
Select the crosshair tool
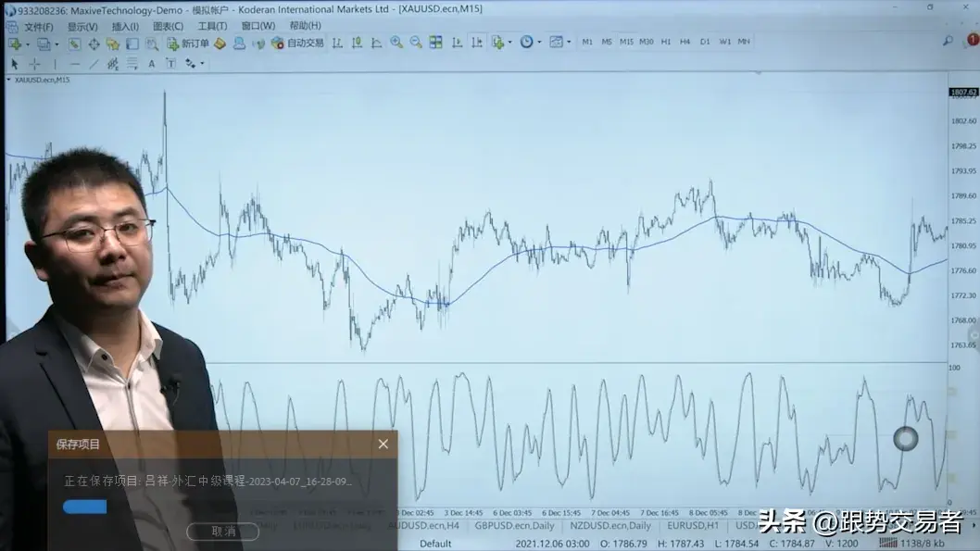pos(35,64)
